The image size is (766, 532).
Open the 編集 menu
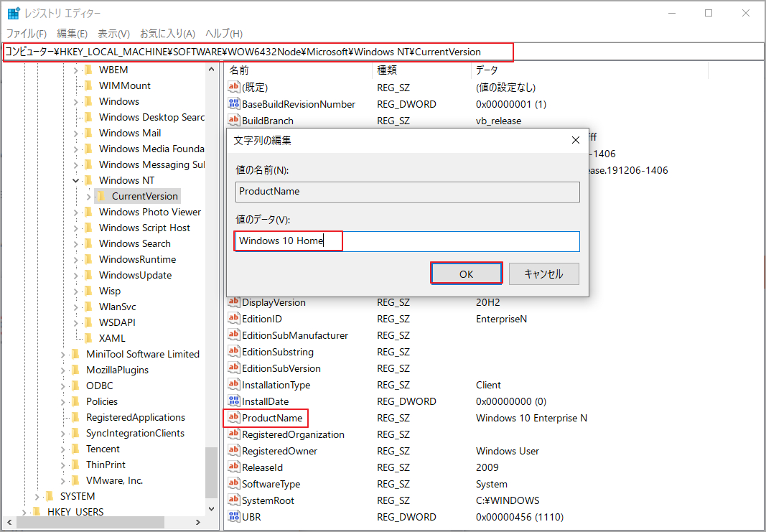point(72,33)
